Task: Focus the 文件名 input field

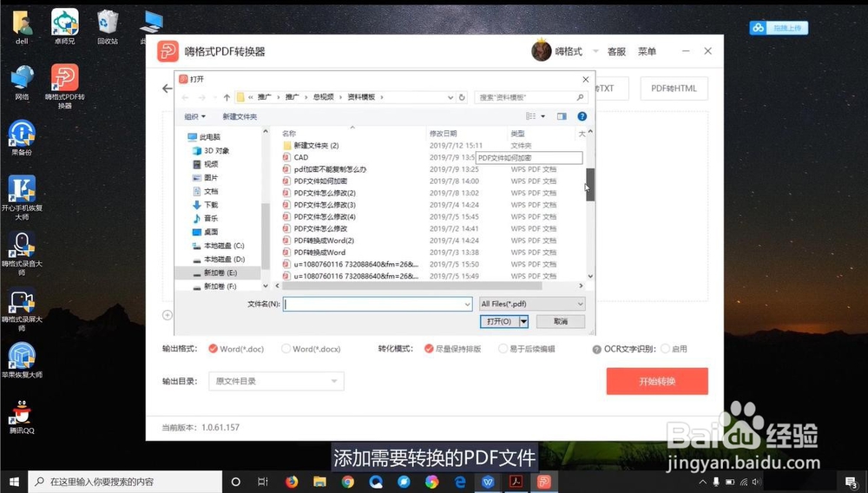Action: 378,304
